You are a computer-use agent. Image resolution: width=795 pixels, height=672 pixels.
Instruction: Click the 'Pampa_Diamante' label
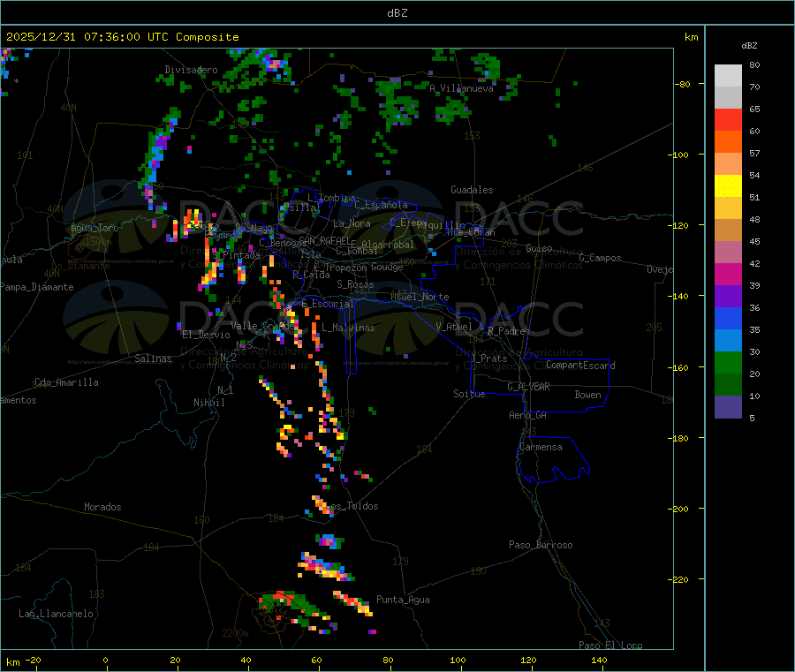(x=37, y=287)
